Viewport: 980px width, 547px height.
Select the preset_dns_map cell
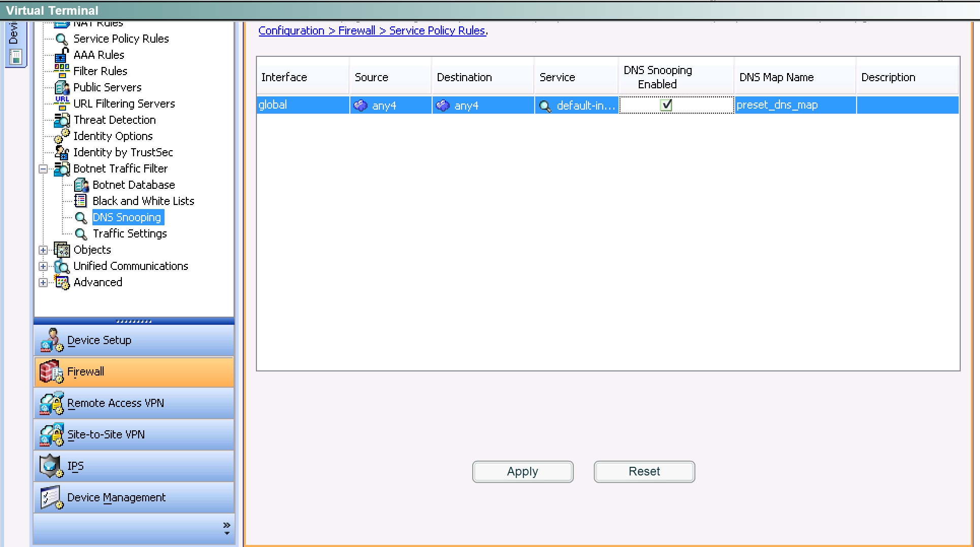click(x=795, y=105)
